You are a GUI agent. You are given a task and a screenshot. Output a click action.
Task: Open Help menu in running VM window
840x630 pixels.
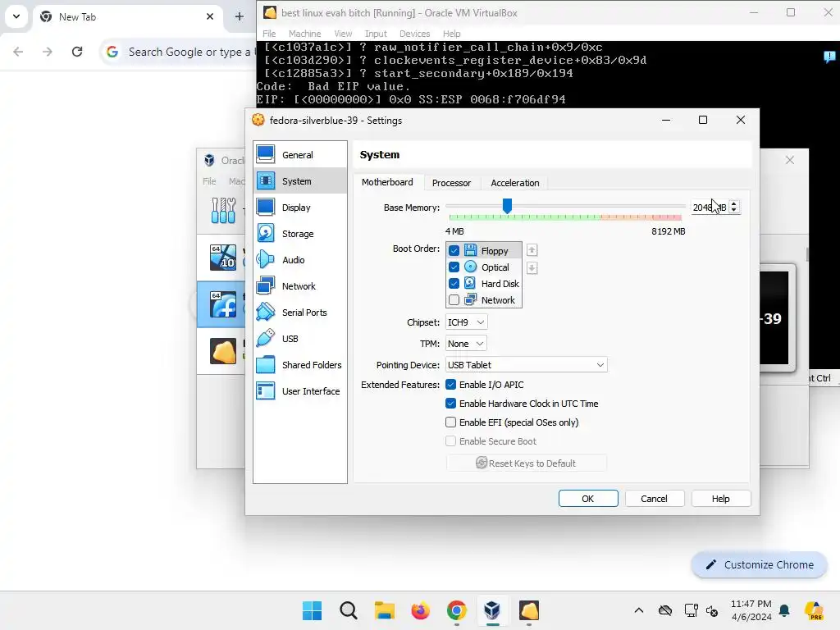pyautogui.click(x=452, y=33)
